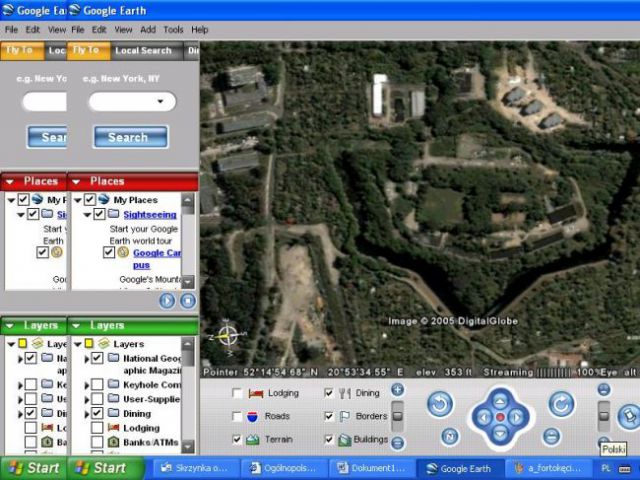Open the Sightseeing link
Image resolution: width=640 pixels, height=480 pixels.
click(x=150, y=214)
